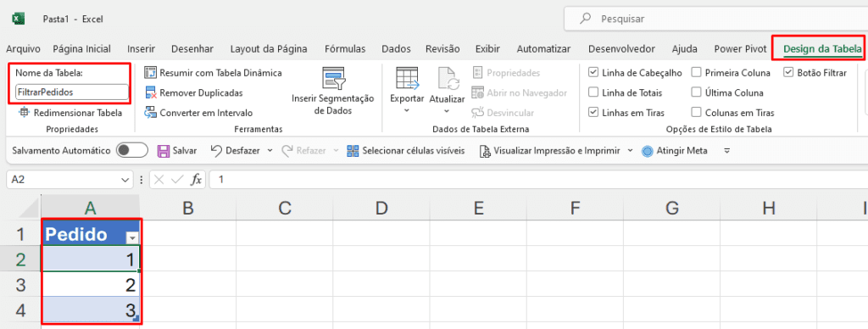Viewport: 868px width, 329px height.
Task: Open Visualizar Impressão e Imprimir
Action: 549,151
